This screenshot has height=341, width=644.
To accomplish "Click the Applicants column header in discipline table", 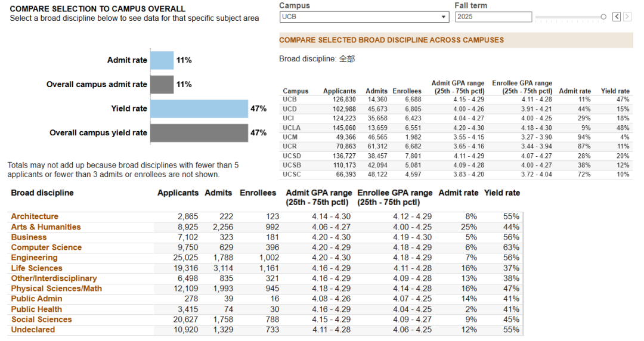I will [178, 193].
